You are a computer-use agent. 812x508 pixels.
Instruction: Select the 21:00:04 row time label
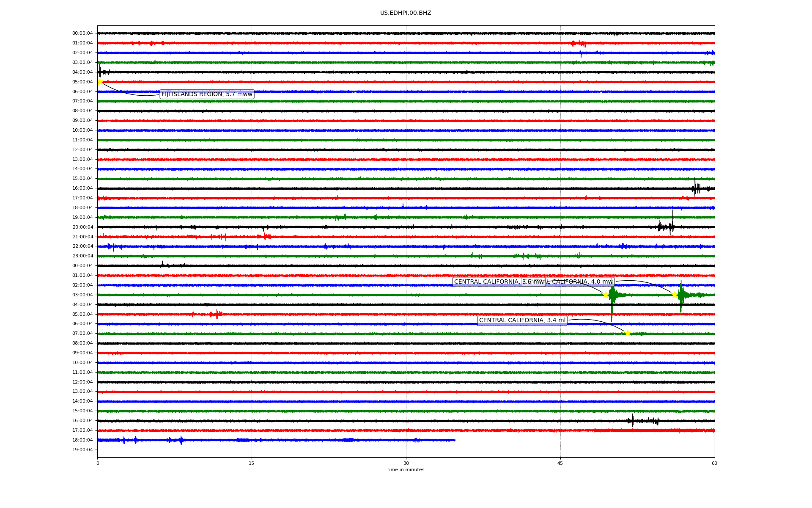[x=82, y=237]
